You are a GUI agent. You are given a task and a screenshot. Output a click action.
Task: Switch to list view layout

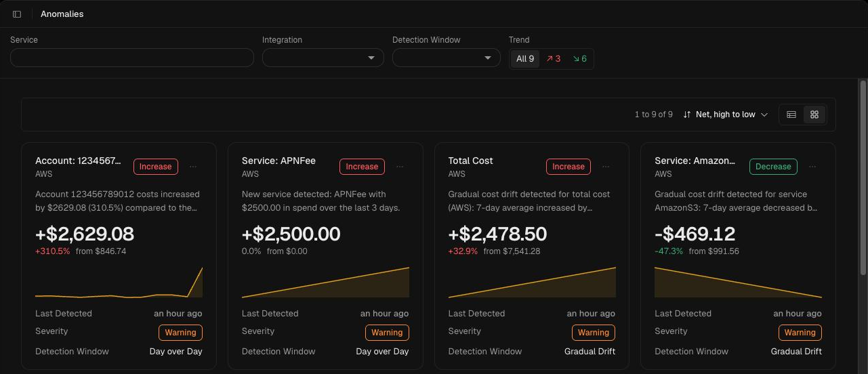click(791, 115)
